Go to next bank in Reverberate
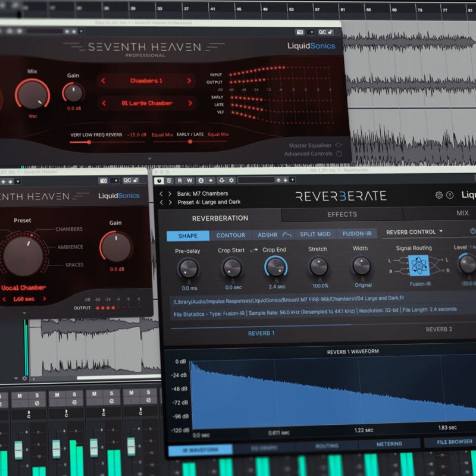 click(x=170, y=194)
